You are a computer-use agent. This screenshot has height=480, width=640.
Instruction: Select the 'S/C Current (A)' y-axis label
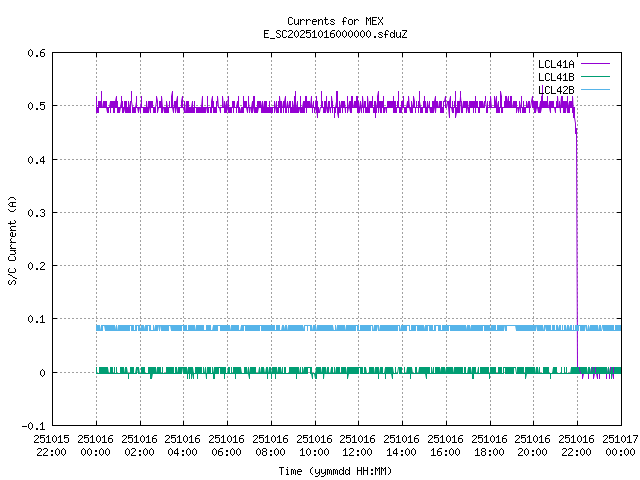click(12, 240)
